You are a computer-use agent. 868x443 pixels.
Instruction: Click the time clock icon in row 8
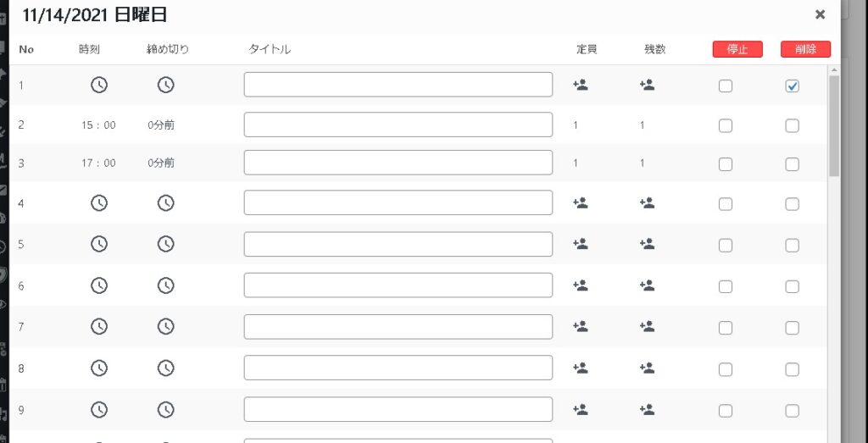click(99, 368)
